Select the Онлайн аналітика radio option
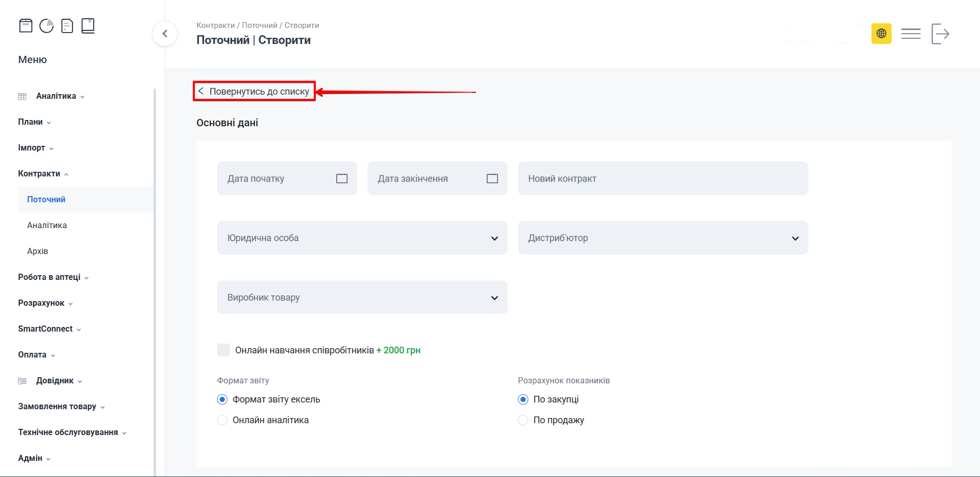Viewport: 980px width, 477px height. (222, 420)
